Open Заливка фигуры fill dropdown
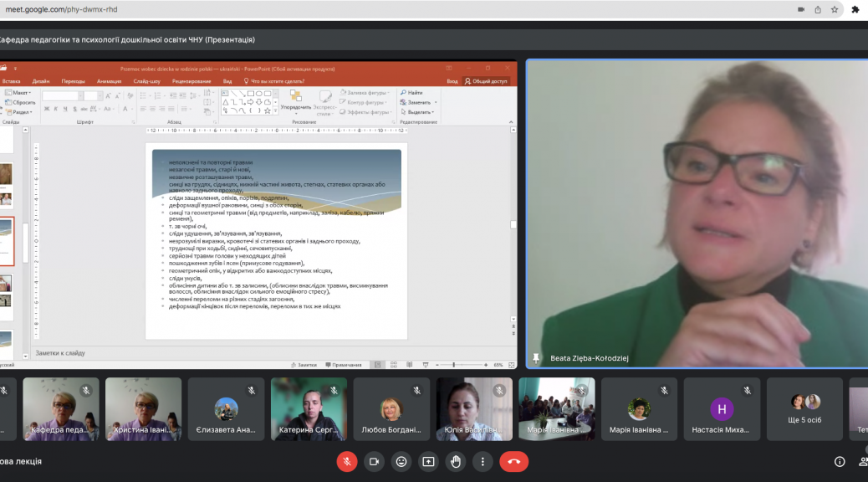Image resolution: width=868 pixels, height=482 pixels. click(x=365, y=93)
